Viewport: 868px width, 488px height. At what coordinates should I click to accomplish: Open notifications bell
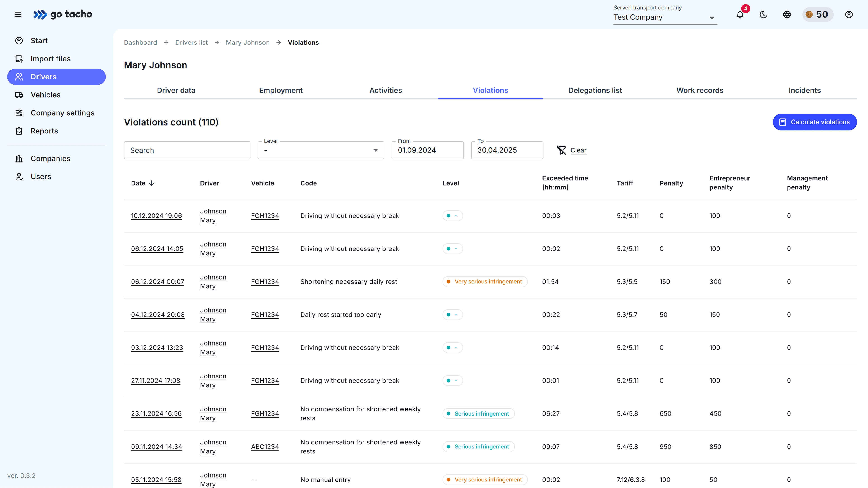tap(740, 14)
